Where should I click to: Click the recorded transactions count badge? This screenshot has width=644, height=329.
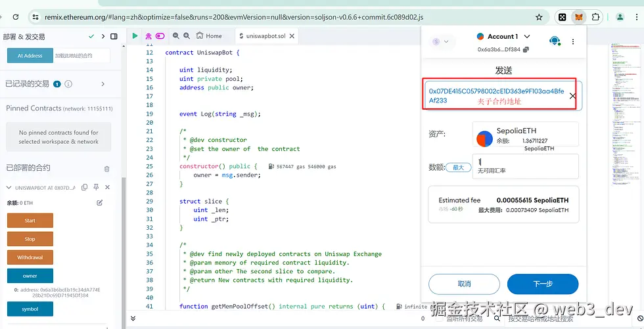[x=57, y=84]
